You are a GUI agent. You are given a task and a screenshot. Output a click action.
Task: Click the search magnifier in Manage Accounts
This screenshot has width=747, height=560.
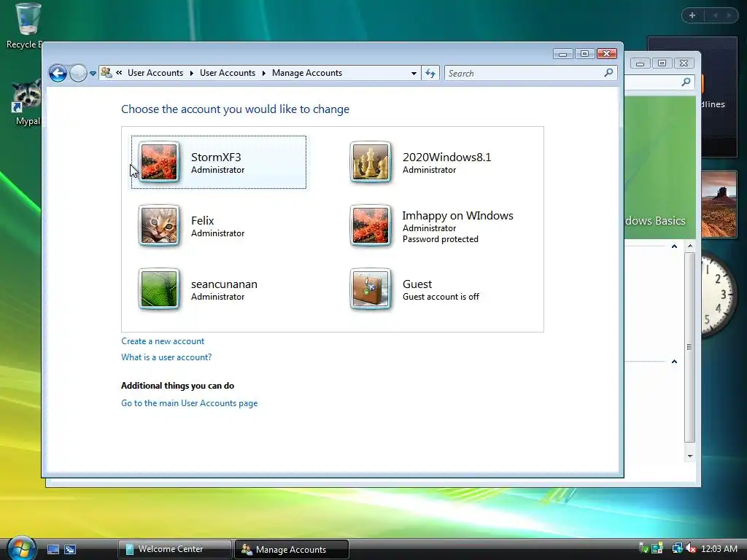(608, 73)
